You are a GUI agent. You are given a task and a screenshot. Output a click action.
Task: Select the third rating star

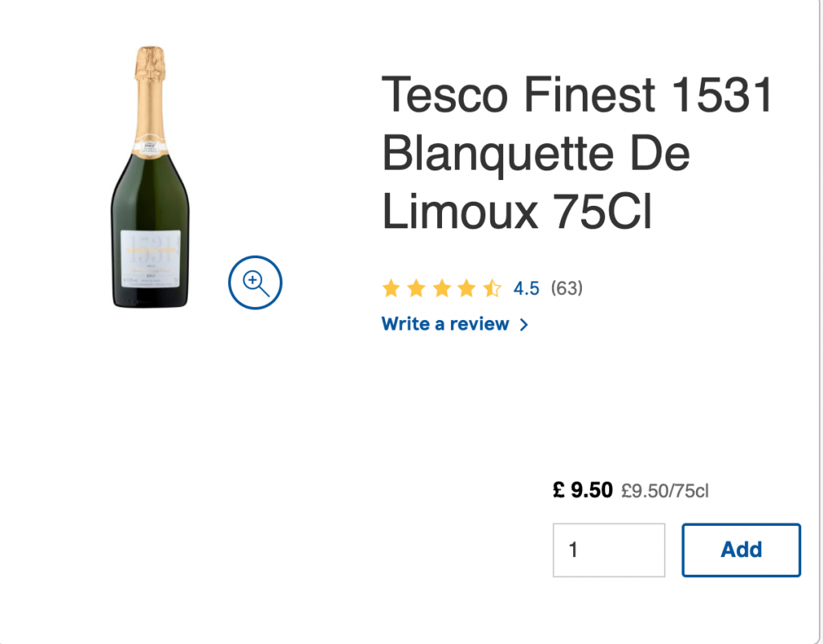(x=441, y=288)
